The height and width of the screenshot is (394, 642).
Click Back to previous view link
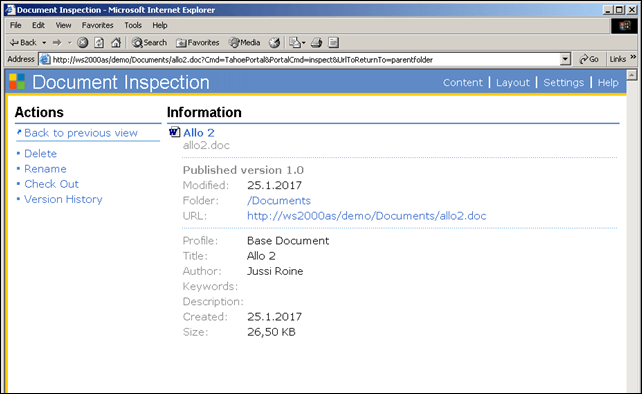tap(81, 133)
